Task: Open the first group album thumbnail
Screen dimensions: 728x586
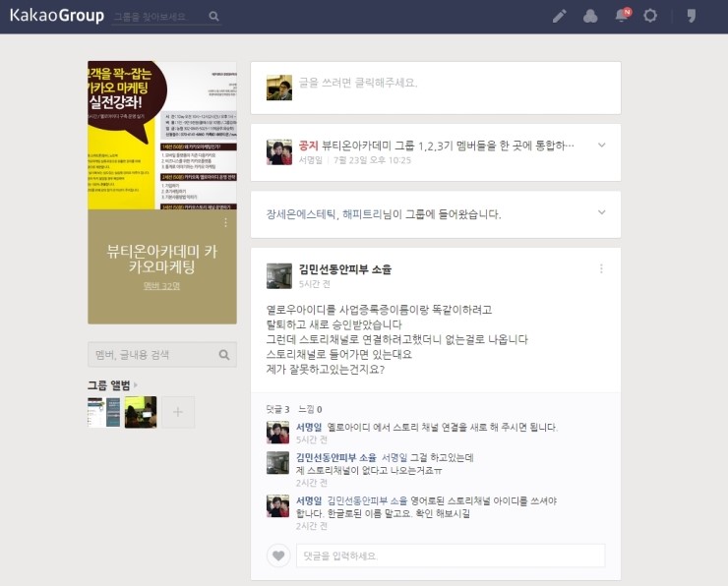Action: (103, 412)
